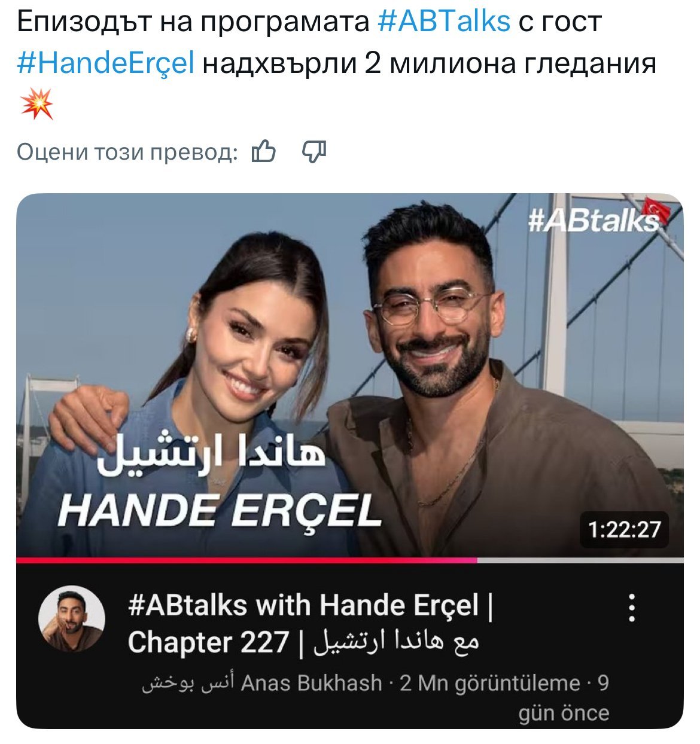Click the 'Оцени този превод' label
The height and width of the screenshot is (744, 700).
tap(127, 152)
